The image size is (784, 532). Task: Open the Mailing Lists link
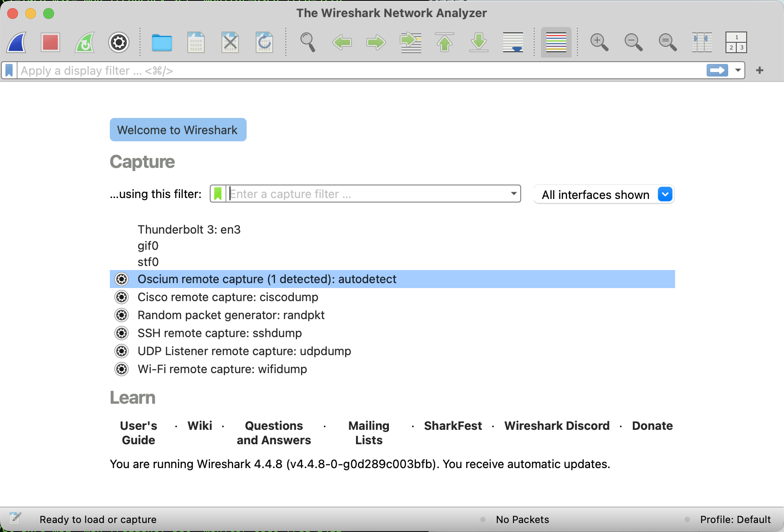click(369, 433)
